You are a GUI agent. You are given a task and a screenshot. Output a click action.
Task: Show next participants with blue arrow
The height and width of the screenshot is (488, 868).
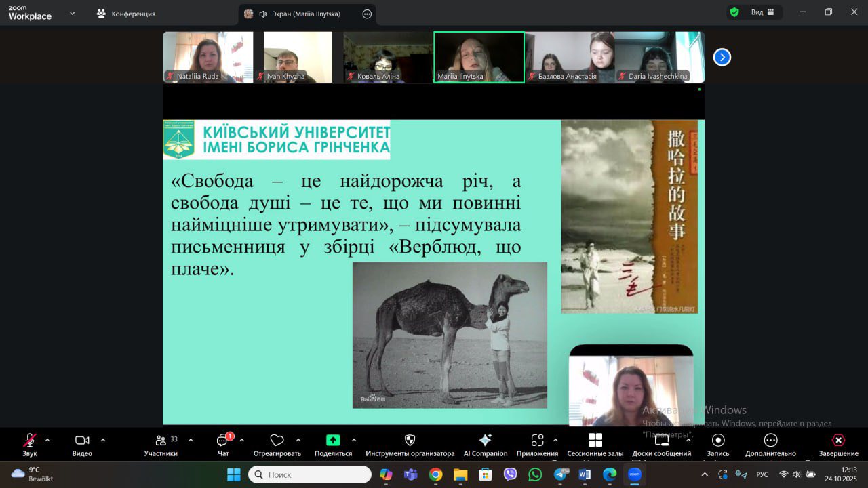point(722,57)
